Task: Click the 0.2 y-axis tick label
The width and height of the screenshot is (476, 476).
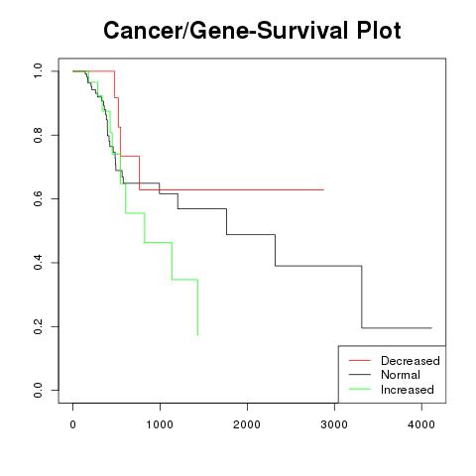Action: 38,326
